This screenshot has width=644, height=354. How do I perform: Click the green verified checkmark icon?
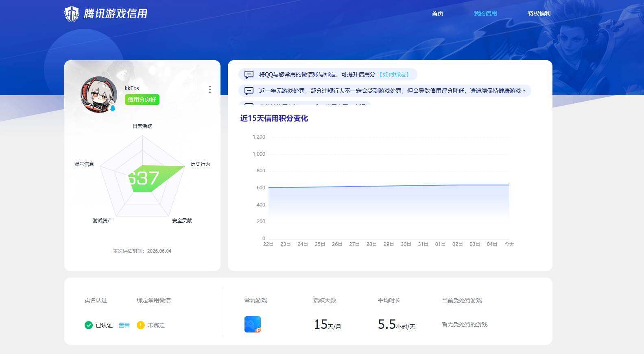pos(88,325)
